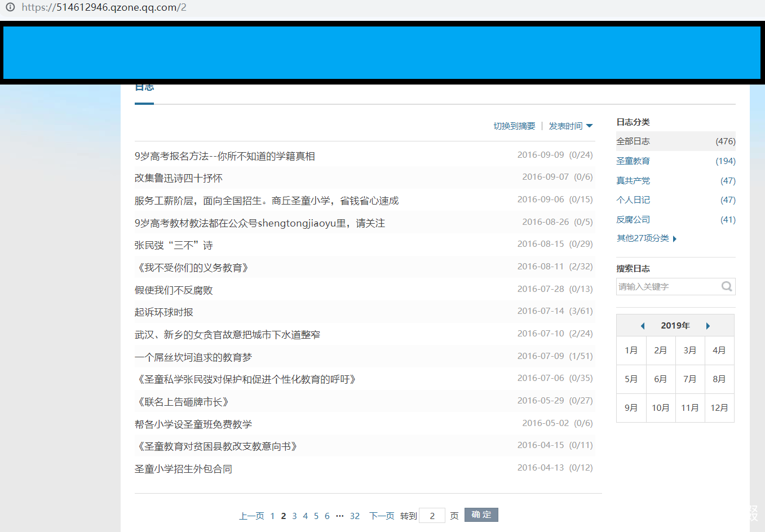Image resolution: width=765 pixels, height=532 pixels.
Task: Open post about 公众号shengtongjiaoyu
Action: 260,223
